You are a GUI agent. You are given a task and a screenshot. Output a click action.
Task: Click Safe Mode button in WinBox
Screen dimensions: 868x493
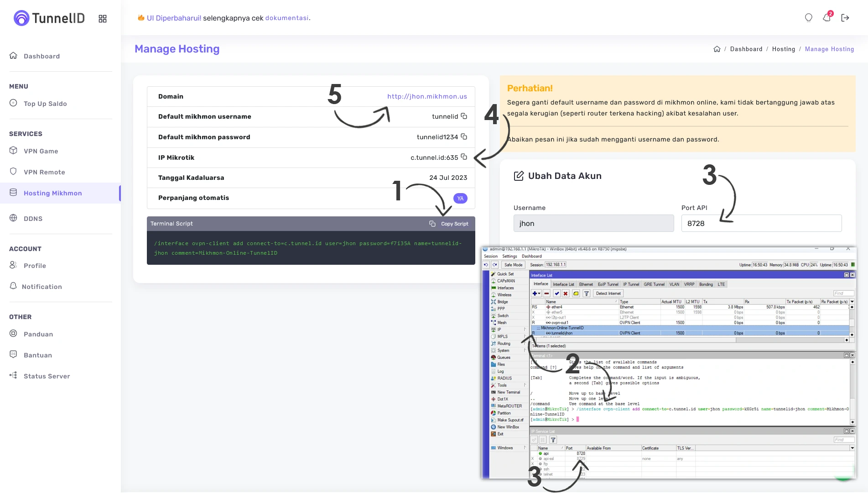coord(513,265)
